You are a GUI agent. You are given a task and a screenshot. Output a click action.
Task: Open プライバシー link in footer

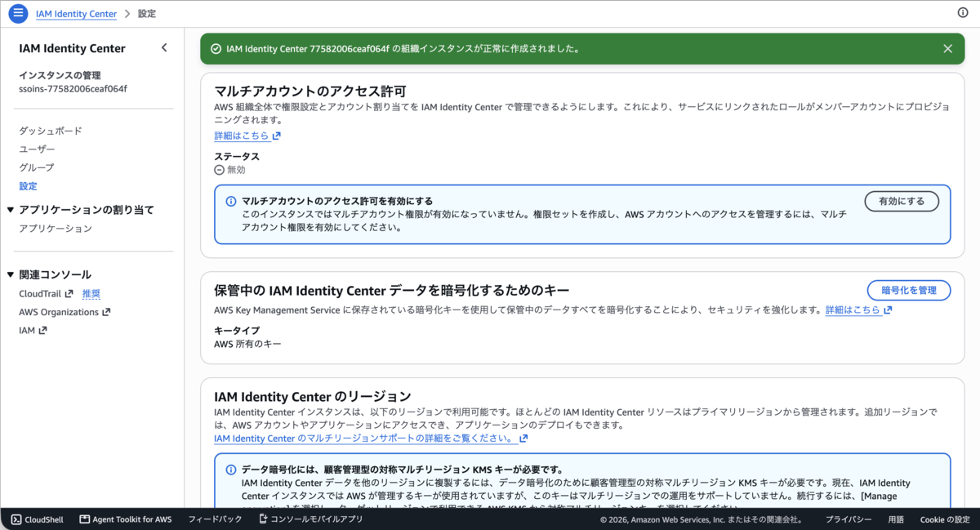point(848,519)
